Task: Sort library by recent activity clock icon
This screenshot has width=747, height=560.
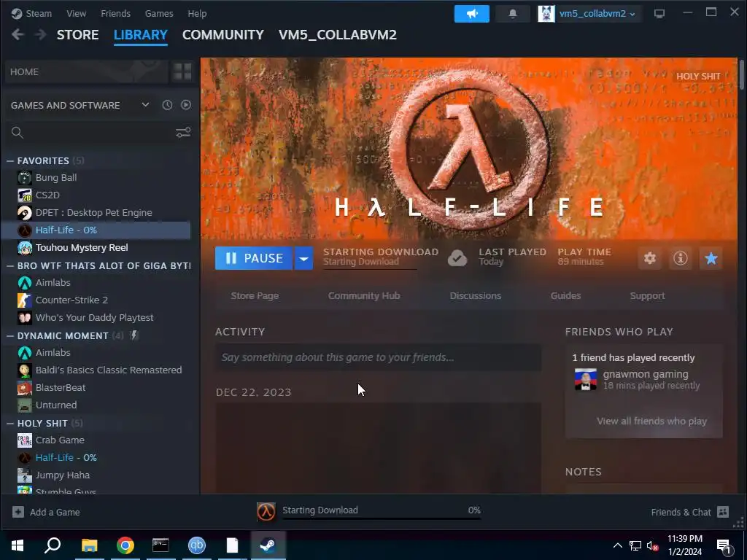Action: tap(167, 105)
